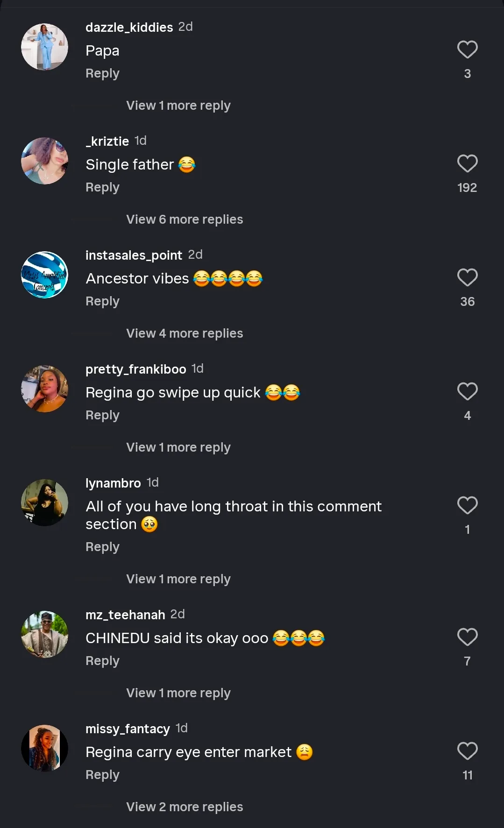Reply to lynambro's comment
Viewport: 504px width, 828px height.
102,547
